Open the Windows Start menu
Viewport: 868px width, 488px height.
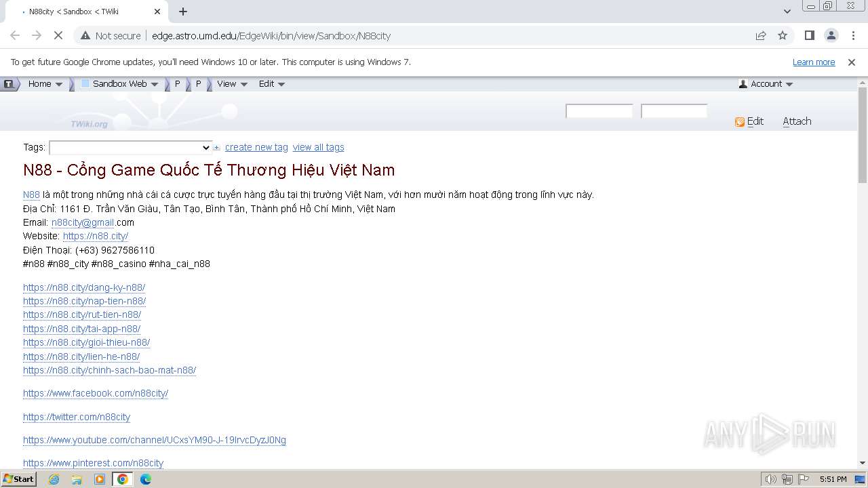pos(18,479)
